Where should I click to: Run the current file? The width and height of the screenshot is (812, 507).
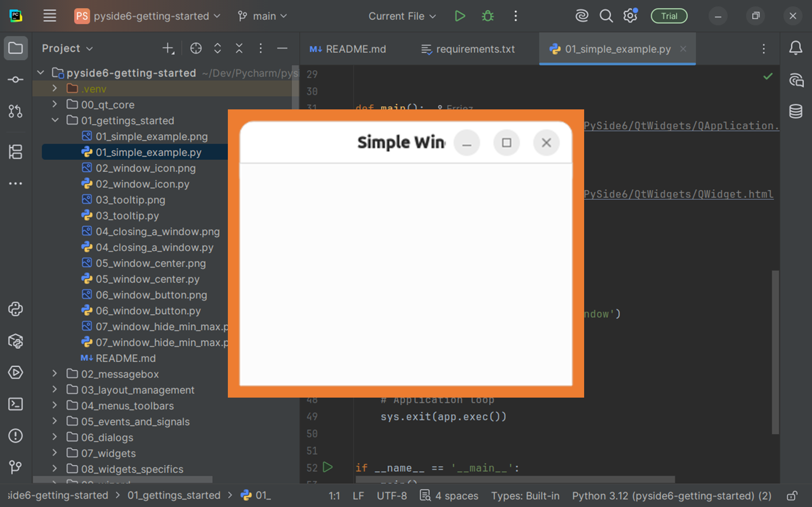click(460, 16)
